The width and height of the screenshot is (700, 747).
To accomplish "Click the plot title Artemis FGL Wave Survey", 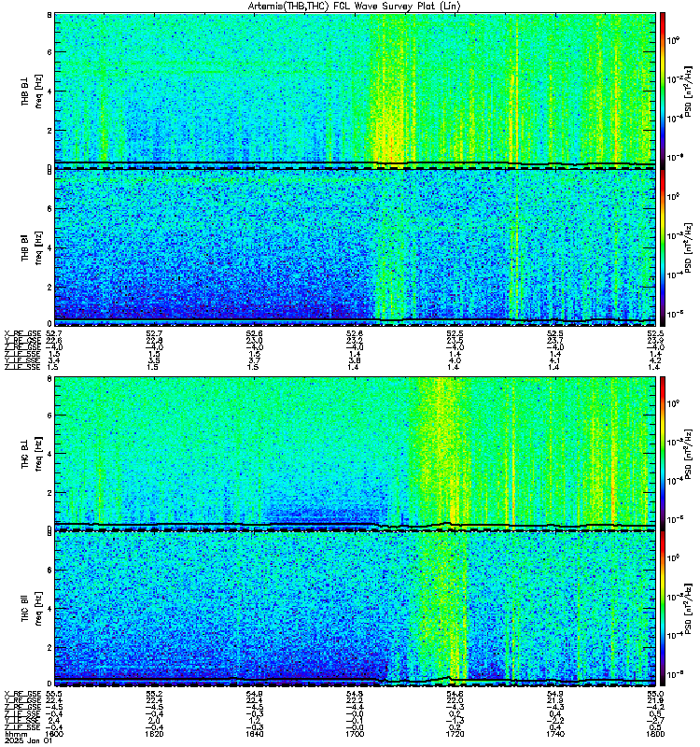I will point(354,7).
